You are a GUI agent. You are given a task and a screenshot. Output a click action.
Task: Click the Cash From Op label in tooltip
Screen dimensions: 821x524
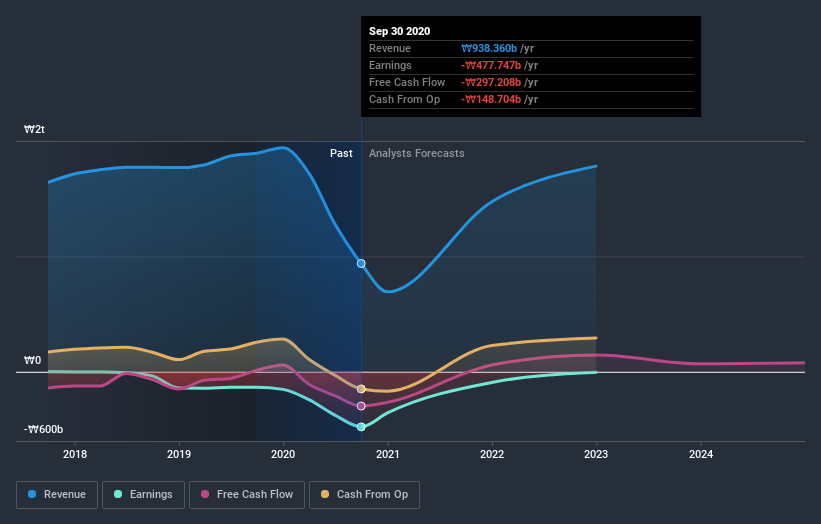click(x=404, y=99)
